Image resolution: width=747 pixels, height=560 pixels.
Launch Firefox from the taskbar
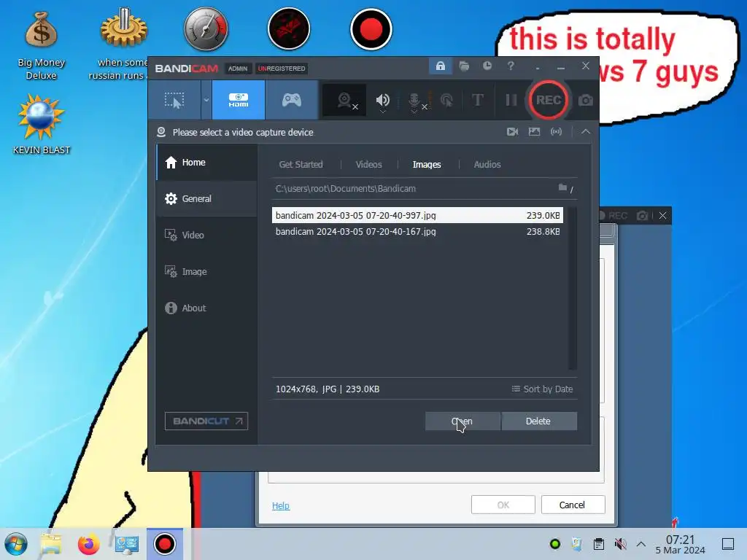[88, 544]
